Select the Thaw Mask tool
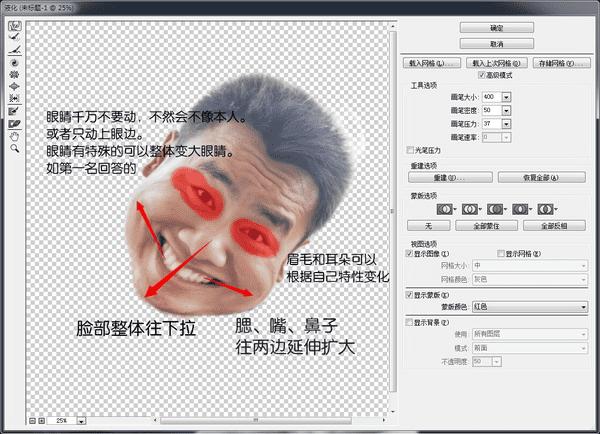Image resolution: width=600 pixels, height=434 pixels. tap(15, 124)
